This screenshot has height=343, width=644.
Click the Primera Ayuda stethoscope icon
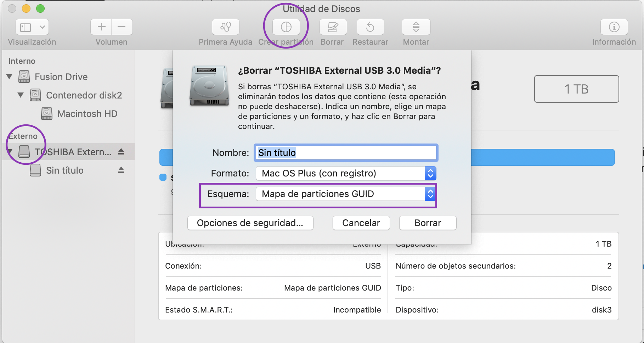(x=226, y=27)
